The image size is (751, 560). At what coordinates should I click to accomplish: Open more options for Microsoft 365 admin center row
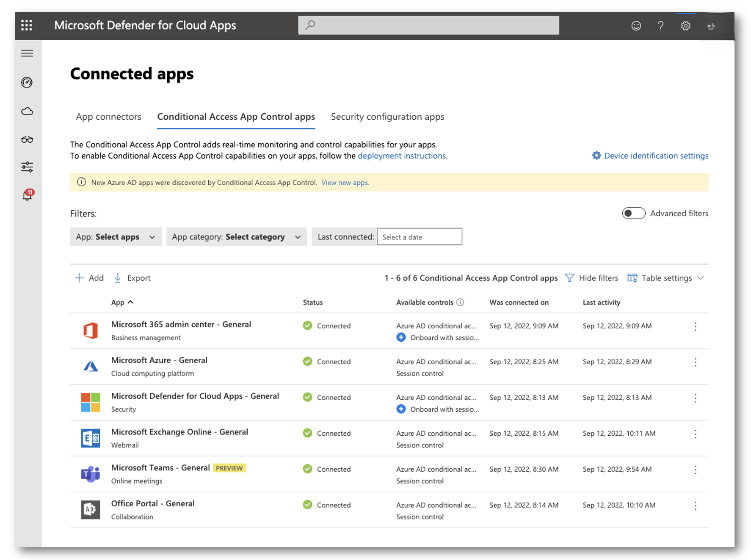(x=696, y=326)
